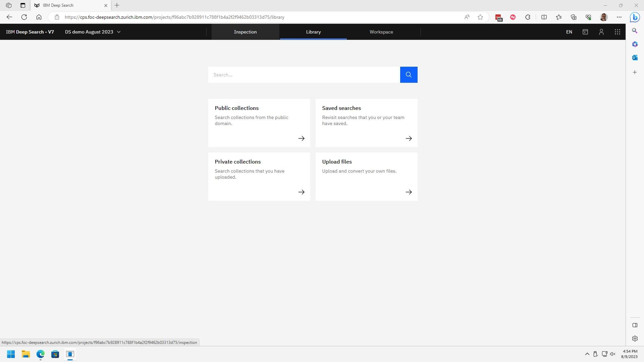Switch to the Inspection tab
644x362 pixels.
[x=245, y=32]
